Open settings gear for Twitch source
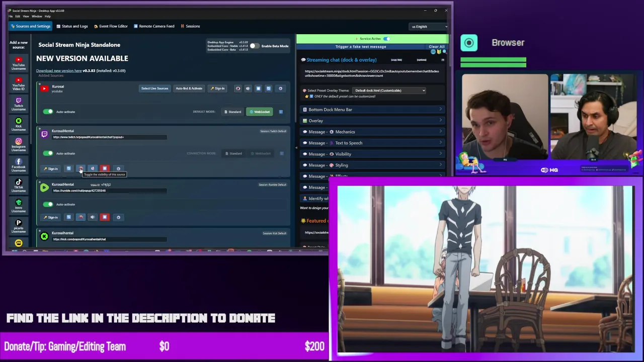 click(118, 168)
